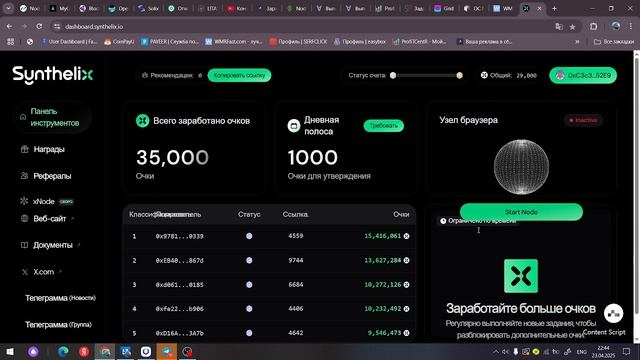Click the status dot for rank 3
Screen dimensions: 640x360
click(x=249, y=284)
